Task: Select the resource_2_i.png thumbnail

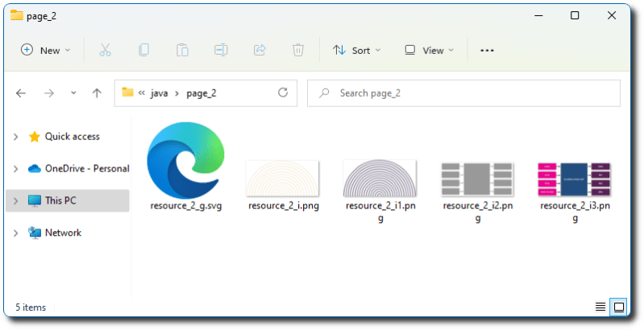Action: [x=283, y=179]
